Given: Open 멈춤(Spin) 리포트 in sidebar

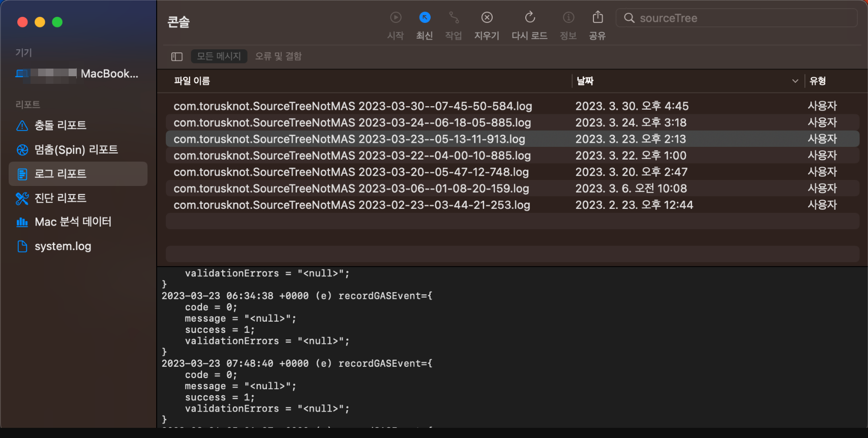Looking at the screenshot, I should click(78, 150).
